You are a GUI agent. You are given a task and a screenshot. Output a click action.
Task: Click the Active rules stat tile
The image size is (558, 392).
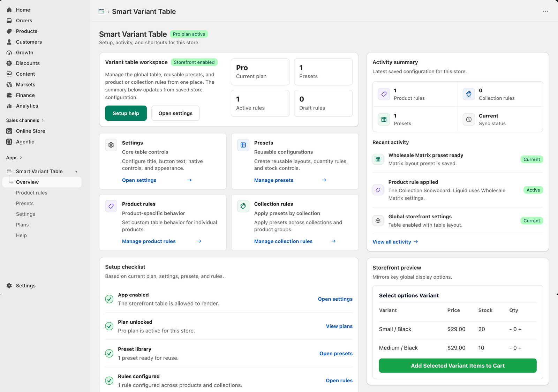260,103
